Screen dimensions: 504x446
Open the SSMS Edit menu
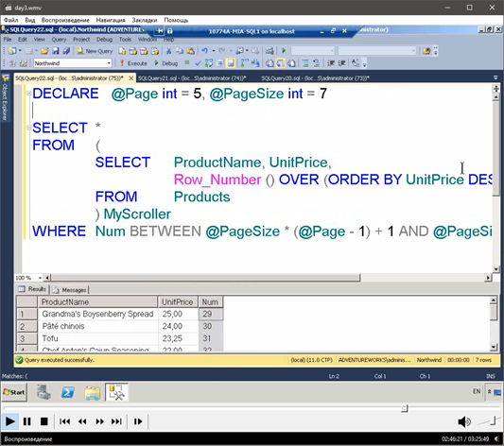22,40
